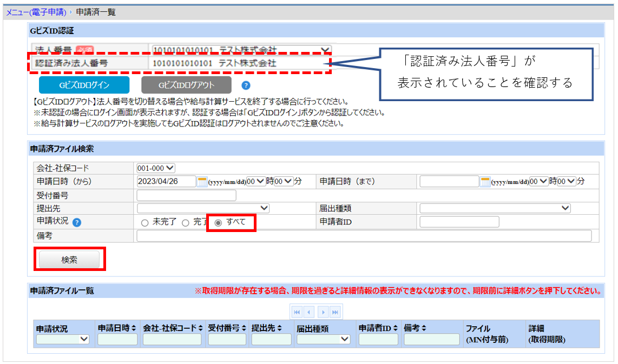Go to next page of file list

tap(323, 312)
